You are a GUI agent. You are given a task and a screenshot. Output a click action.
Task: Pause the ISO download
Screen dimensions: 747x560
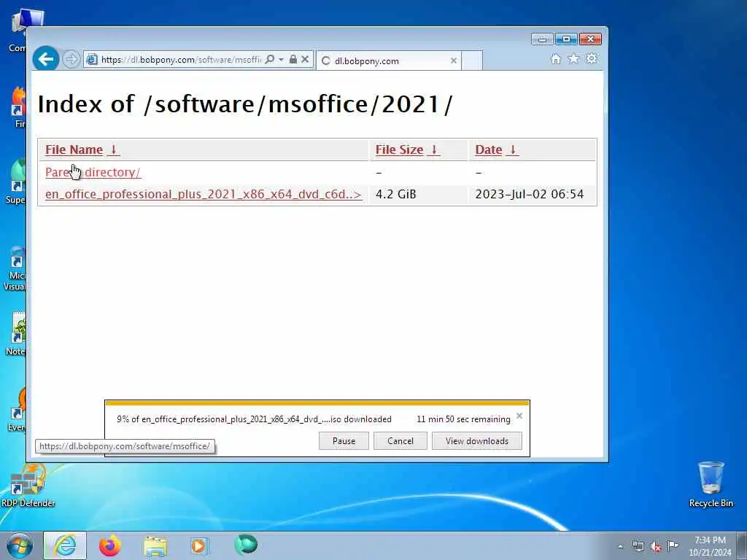[344, 441]
